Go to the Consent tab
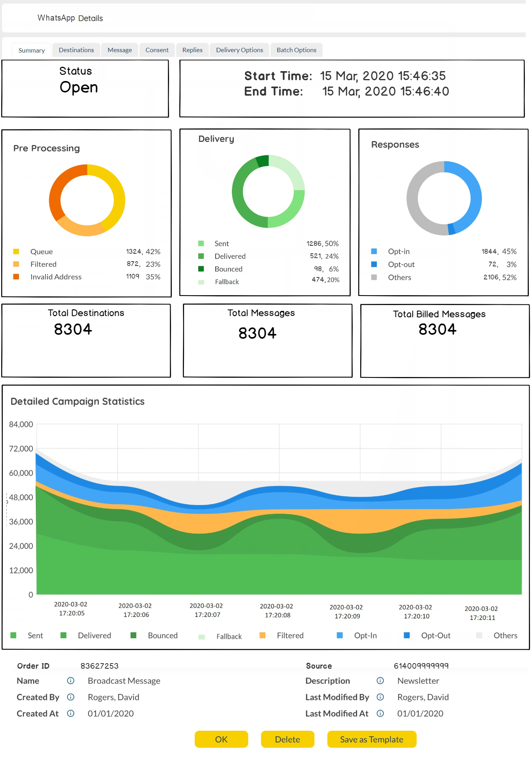 (157, 50)
